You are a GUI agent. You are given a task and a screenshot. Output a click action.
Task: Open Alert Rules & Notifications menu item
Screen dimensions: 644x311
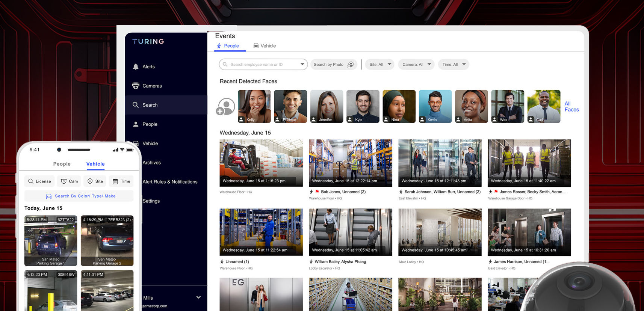coord(170,182)
